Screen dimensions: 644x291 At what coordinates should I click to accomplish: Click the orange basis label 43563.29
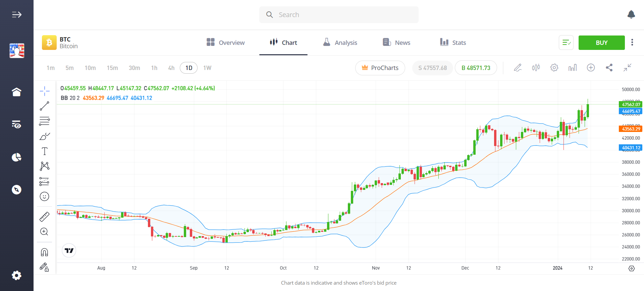[x=630, y=129]
